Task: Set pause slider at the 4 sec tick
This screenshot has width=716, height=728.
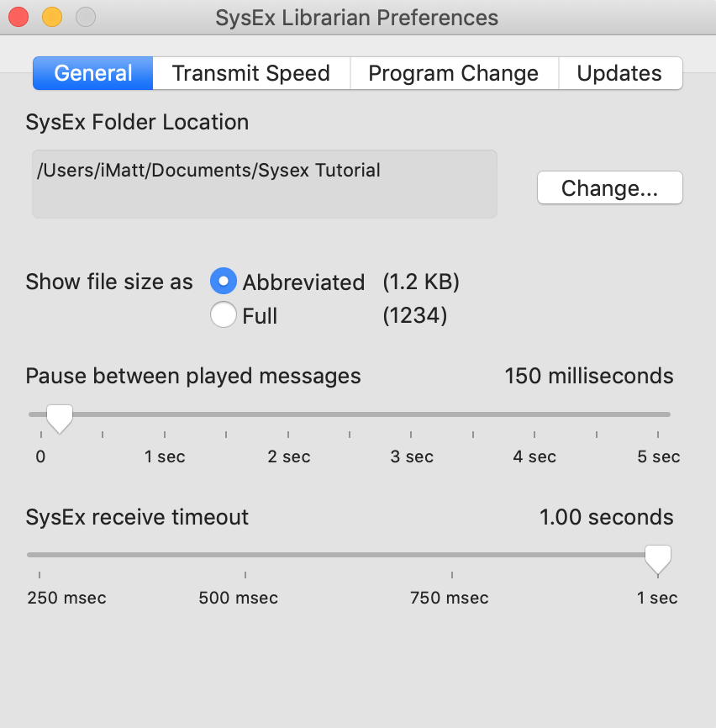Action: click(x=534, y=414)
